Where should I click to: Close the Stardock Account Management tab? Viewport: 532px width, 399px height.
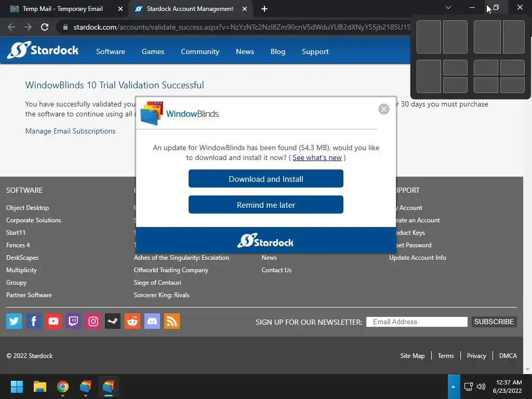(245, 9)
